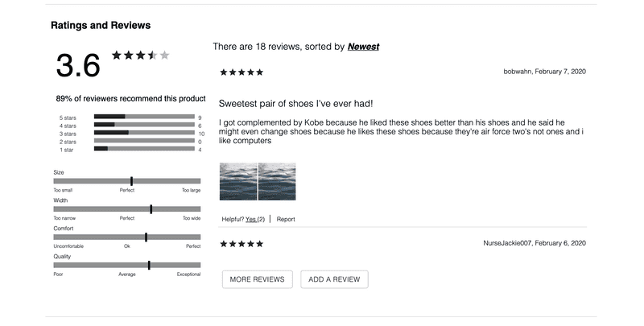Click the Size rating slider marker
Screen dimensions: 644x326
coord(131,181)
